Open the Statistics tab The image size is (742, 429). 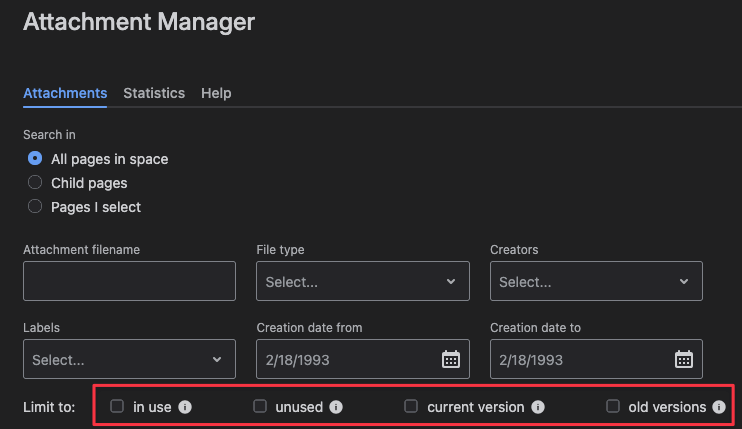(x=154, y=93)
